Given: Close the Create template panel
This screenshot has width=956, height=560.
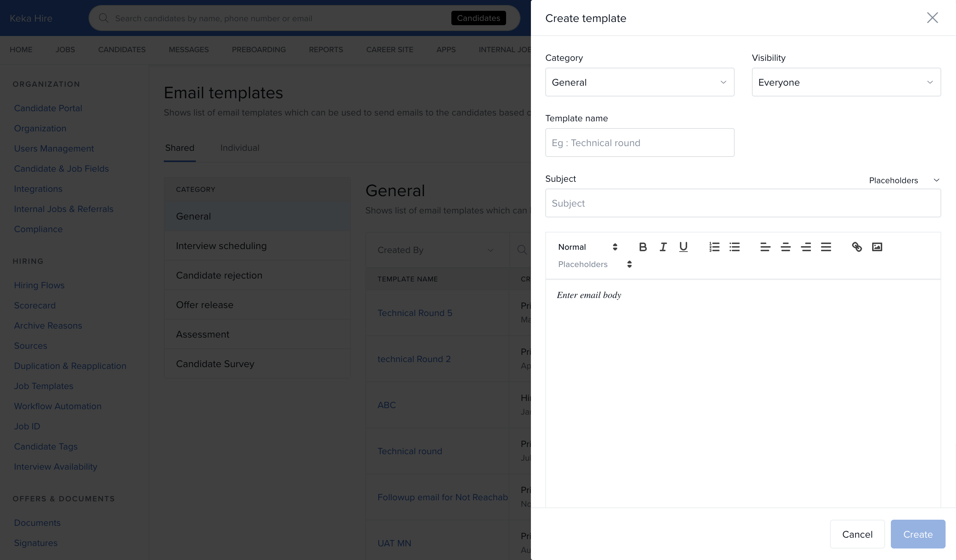Looking at the screenshot, I should 932,18.
